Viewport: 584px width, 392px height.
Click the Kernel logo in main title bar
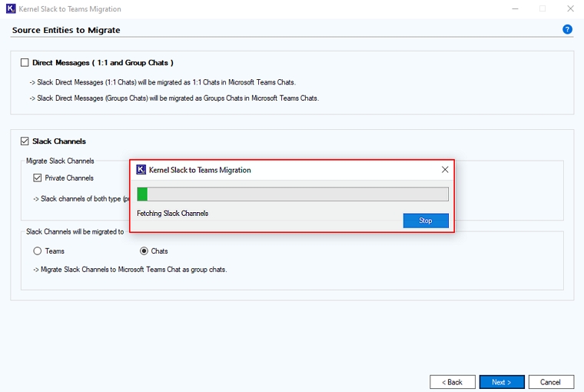tap(11, 8)
